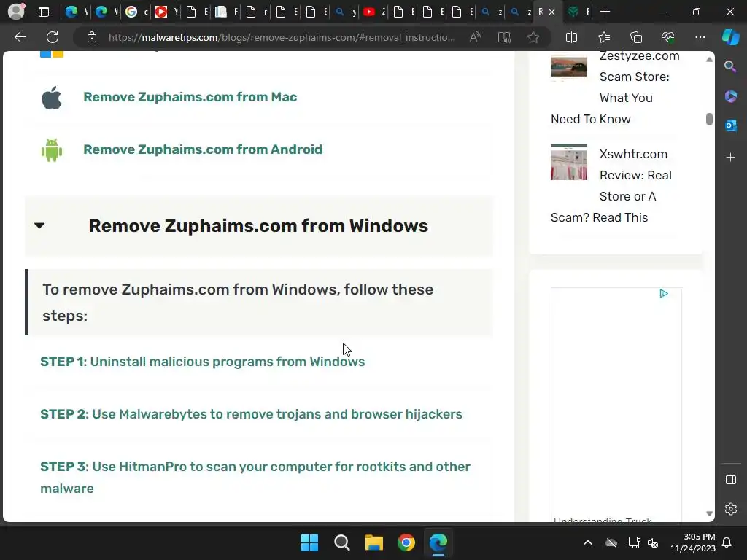The height and width of the screenshot is (560, 747).
Task: Open the Edge profile avatar
Action: (16, 12)
